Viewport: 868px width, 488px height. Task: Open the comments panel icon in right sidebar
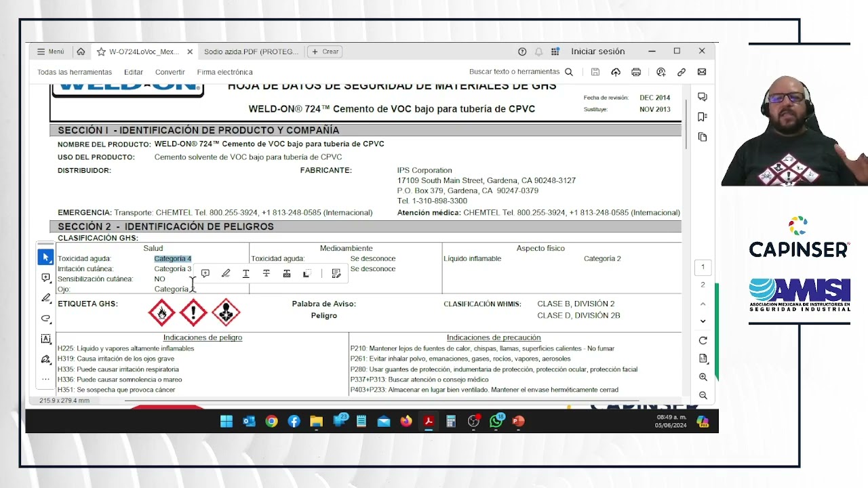tap(703, 97)
